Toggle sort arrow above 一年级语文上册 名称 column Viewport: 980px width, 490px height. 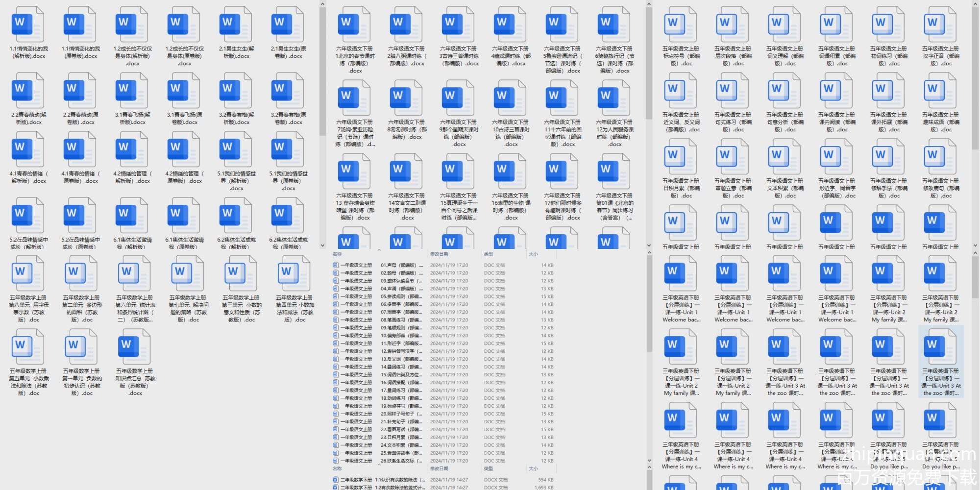pos(379,249)
